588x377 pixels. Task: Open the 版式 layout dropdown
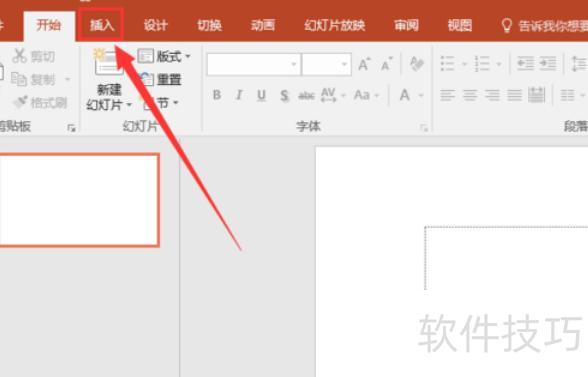point(164,56)
